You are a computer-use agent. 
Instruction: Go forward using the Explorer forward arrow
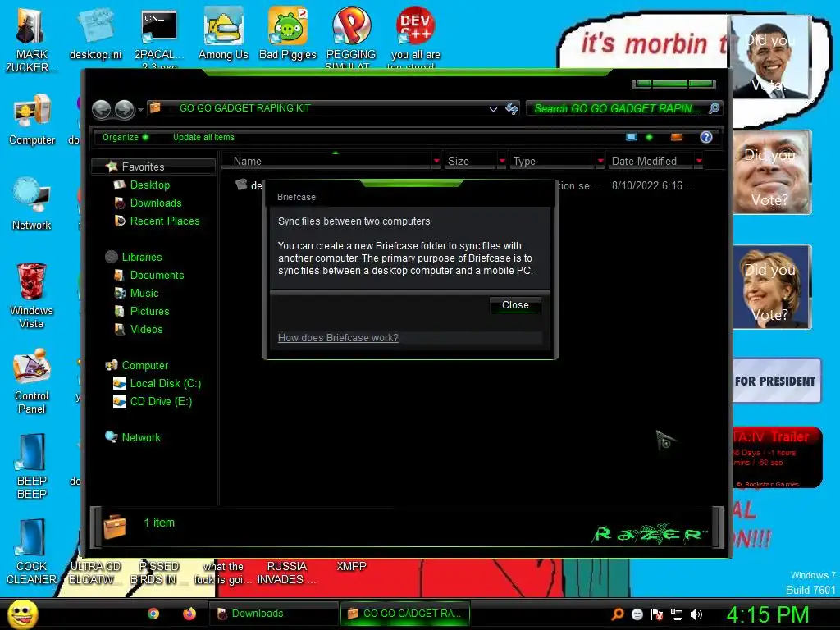[125, 109]
